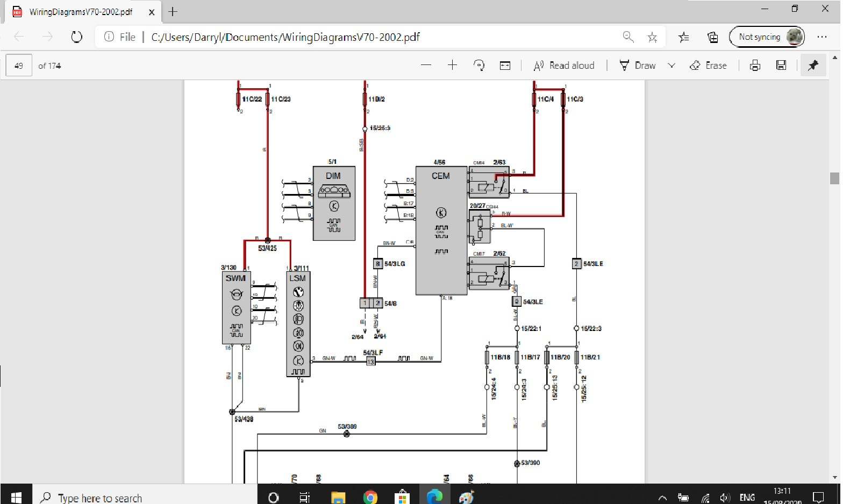Print the PDF document

pos(755,66)
